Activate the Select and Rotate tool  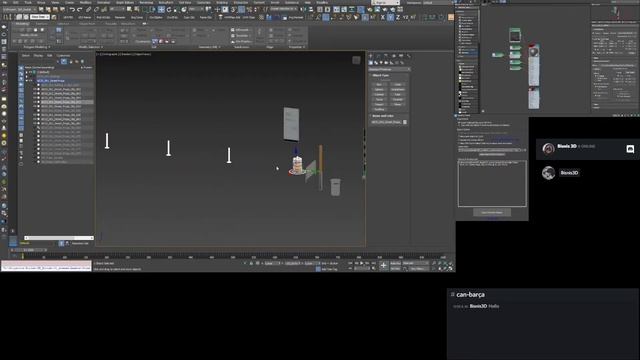(x=169, y=9)
